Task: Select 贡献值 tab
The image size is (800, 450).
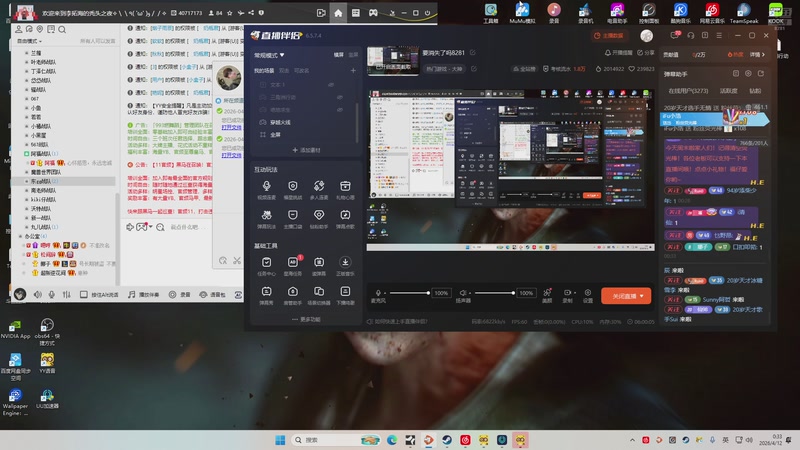Action: point(670,55)
